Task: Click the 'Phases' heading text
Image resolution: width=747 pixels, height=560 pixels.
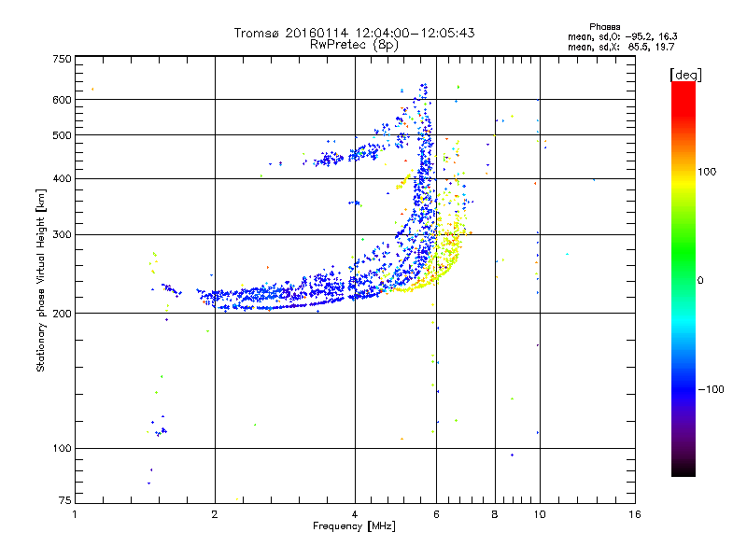Action: point(604,27)
